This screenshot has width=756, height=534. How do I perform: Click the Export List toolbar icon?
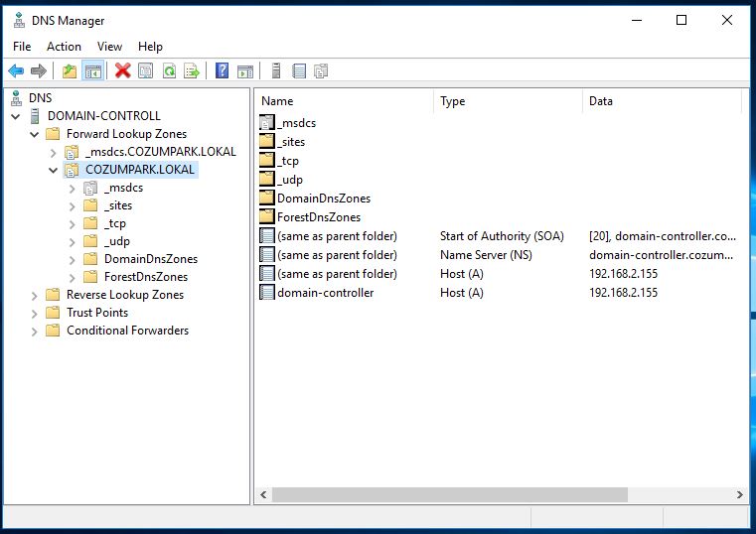[x=192, y=71]
